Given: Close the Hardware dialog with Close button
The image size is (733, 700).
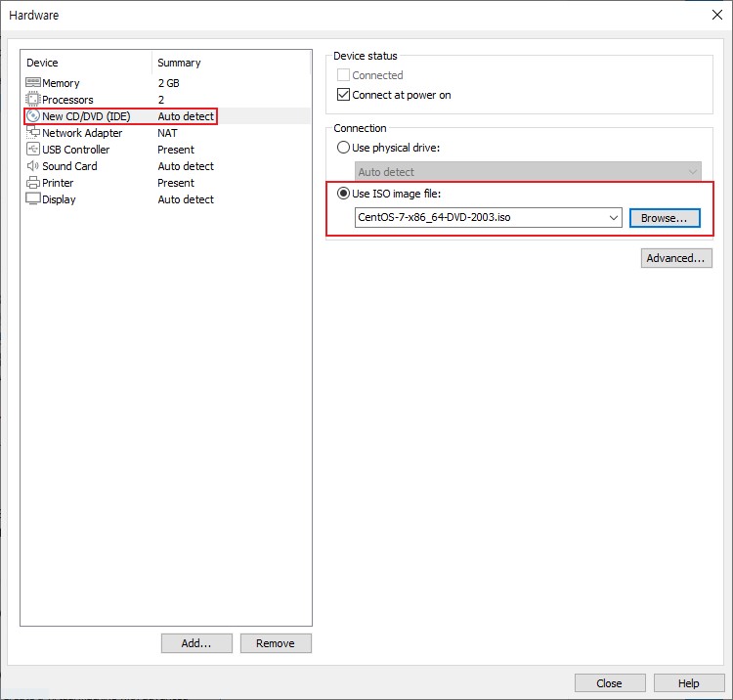Looking at the screenshot, I should pyautogui.click(x=610, y=683).
